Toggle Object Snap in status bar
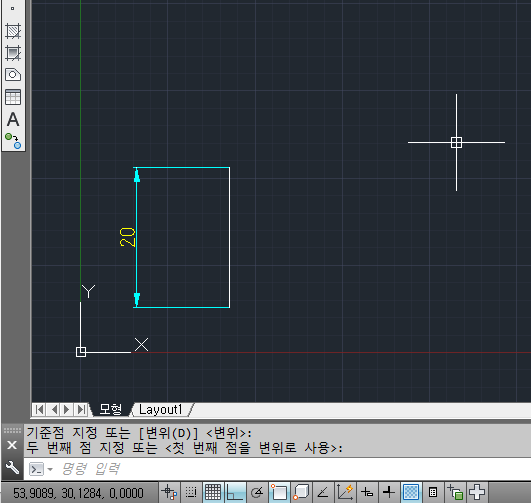The image size is (531, 503). pyautogui.click(x=279, y=492)
